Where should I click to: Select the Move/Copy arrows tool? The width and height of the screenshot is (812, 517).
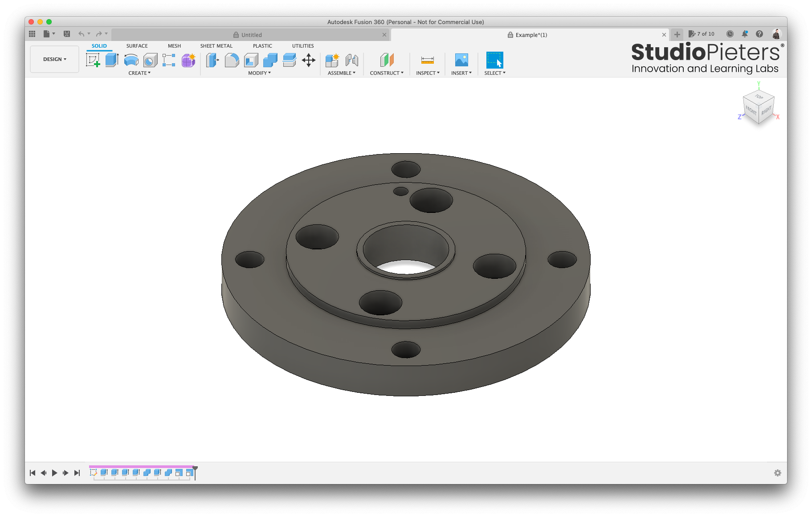309,60
